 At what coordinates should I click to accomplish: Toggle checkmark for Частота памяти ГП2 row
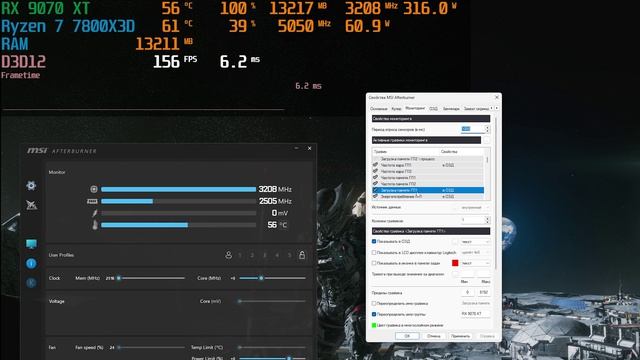coord(375,184)
